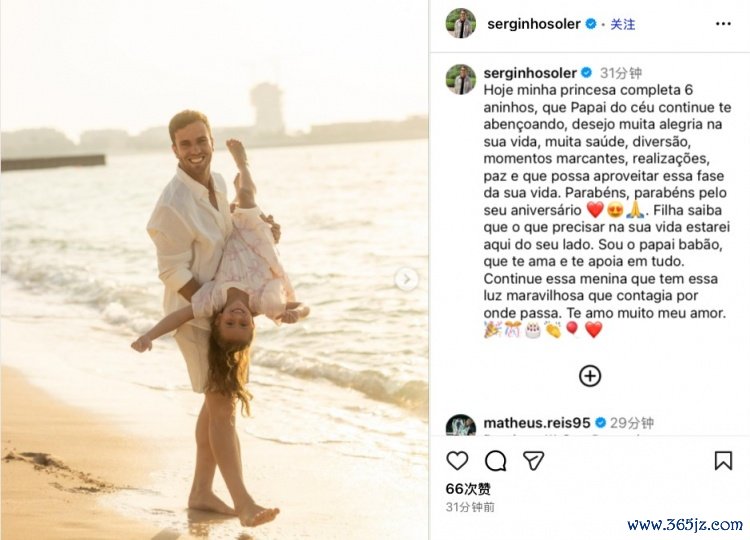Image resolution: width=750 pixels, height=540 pixels.
Task: Save post with the bookmark icon
Action: coord(723,461)
